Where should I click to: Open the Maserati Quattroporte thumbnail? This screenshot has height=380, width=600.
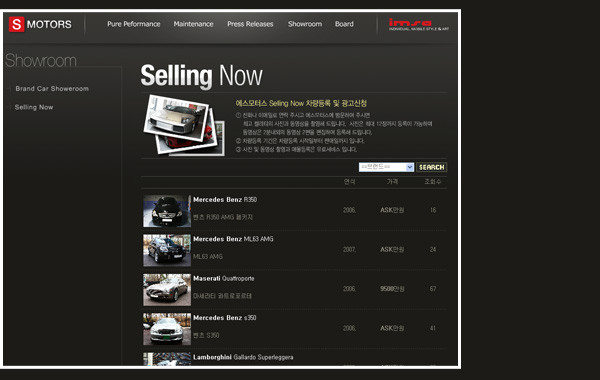[167, 290]
